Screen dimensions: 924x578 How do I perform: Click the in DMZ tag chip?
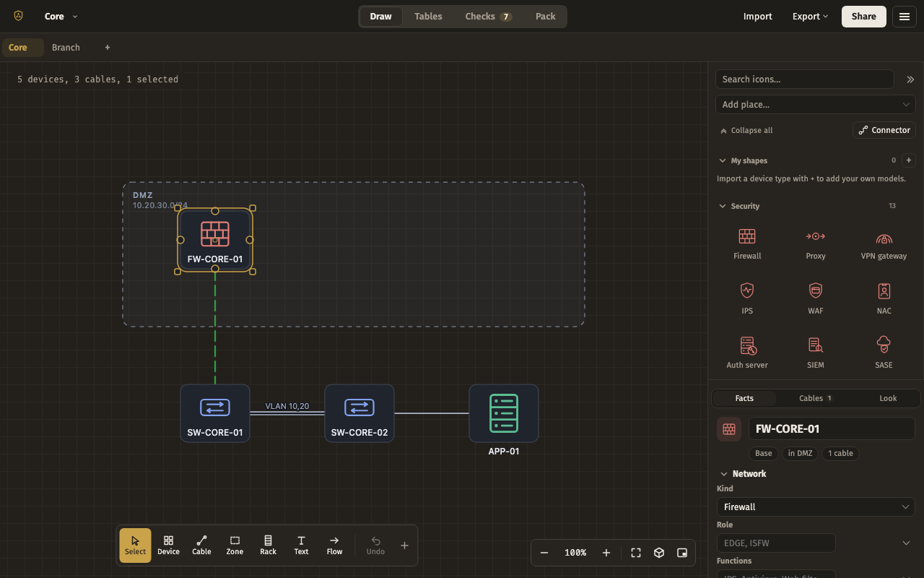(x=800, y=454)
